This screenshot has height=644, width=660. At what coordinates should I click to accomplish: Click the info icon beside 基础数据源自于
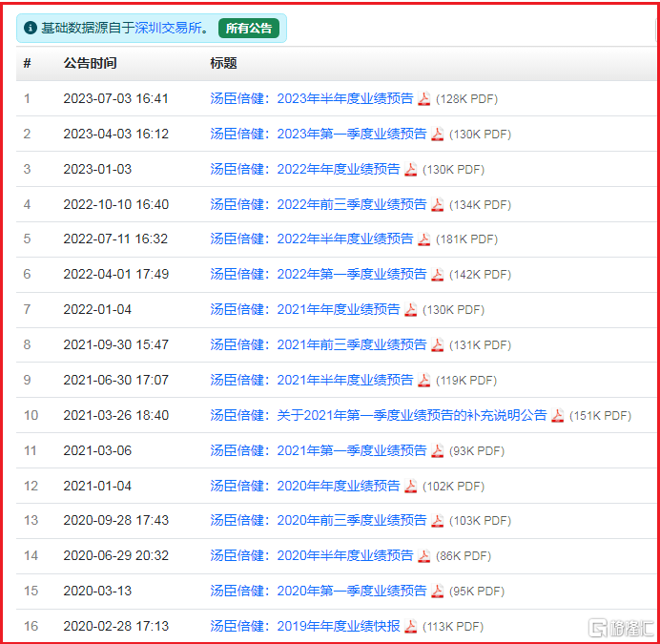pos(31,29)
